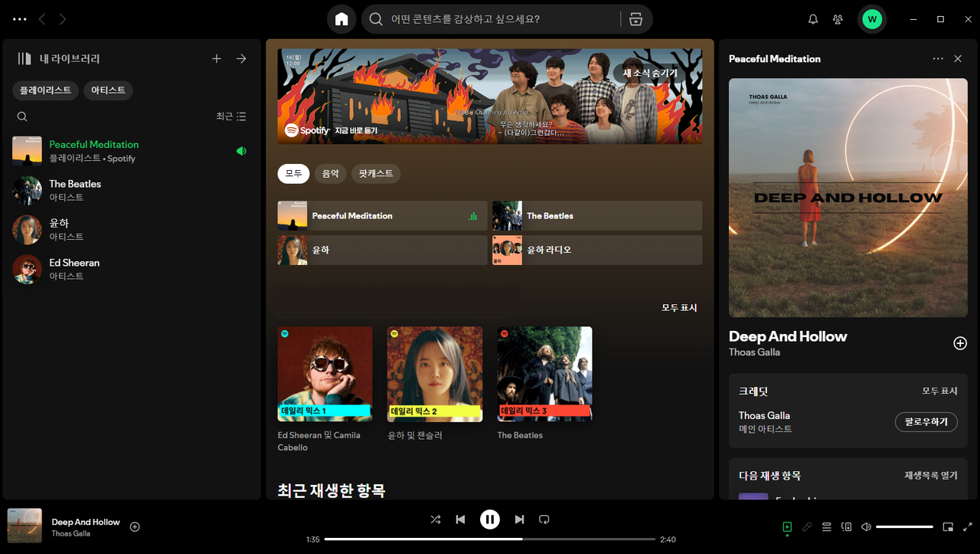Expand library with arrow icon
This screenshot has width=980, height=554.
(241, 58)
